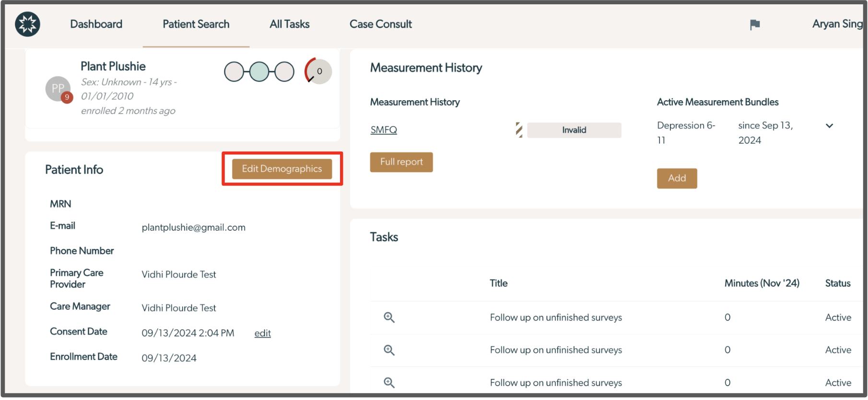Click the Status column header
868x400 pixels.
click(x=837, y=283)
